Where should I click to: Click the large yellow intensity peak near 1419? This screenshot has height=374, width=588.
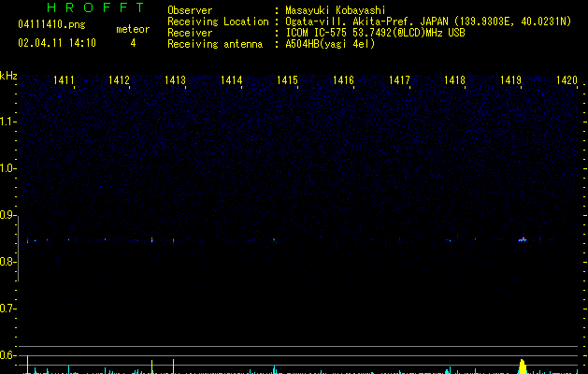point(523,367)
